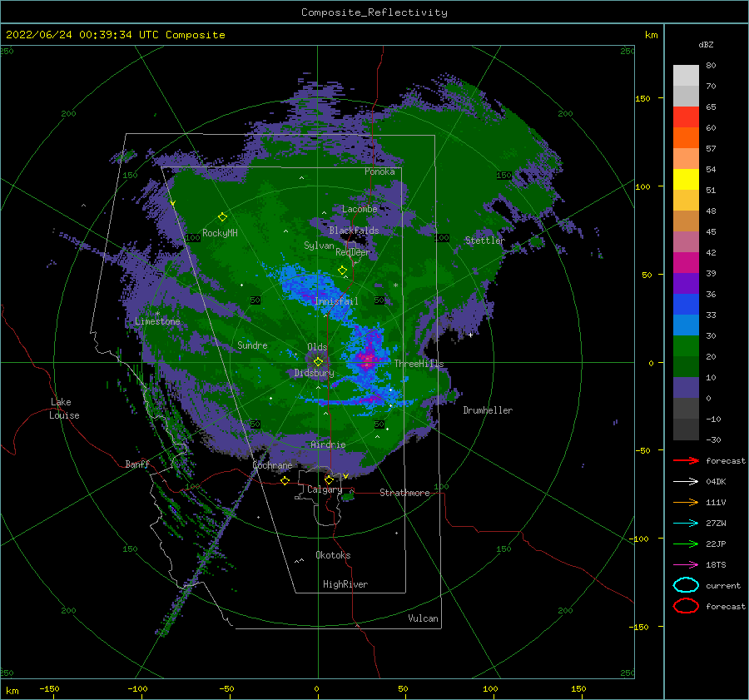Click the Composite_Reflectivity title
Screen dimensions: 749x700
pos(374,12)
